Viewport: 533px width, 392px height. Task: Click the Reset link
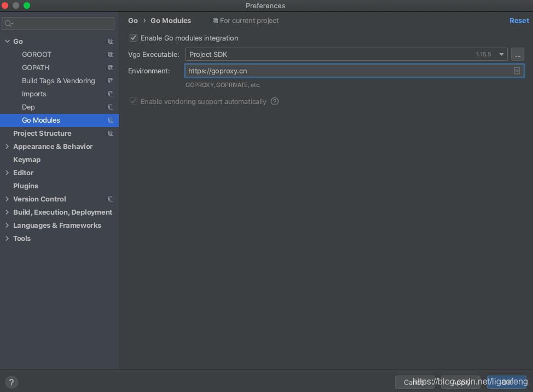coord(519,21)
